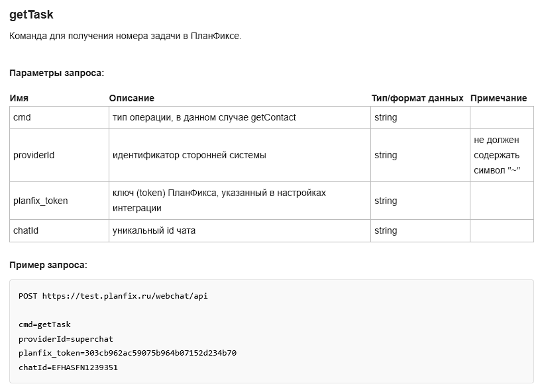This screenshot has width=542, height=392.
Task: Click the providerId=superchat code line
Action: (x=66, y=339)
